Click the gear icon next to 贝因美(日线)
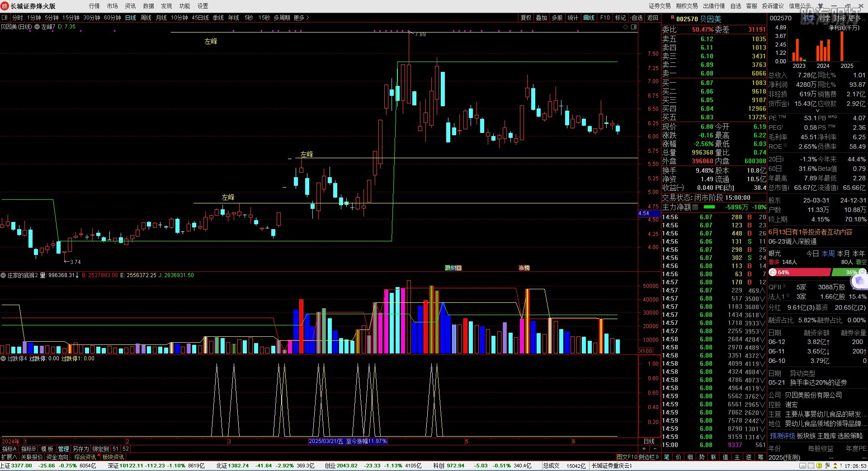Image resolution: width=868 pixels, height=471 pixels. [37, 27]
